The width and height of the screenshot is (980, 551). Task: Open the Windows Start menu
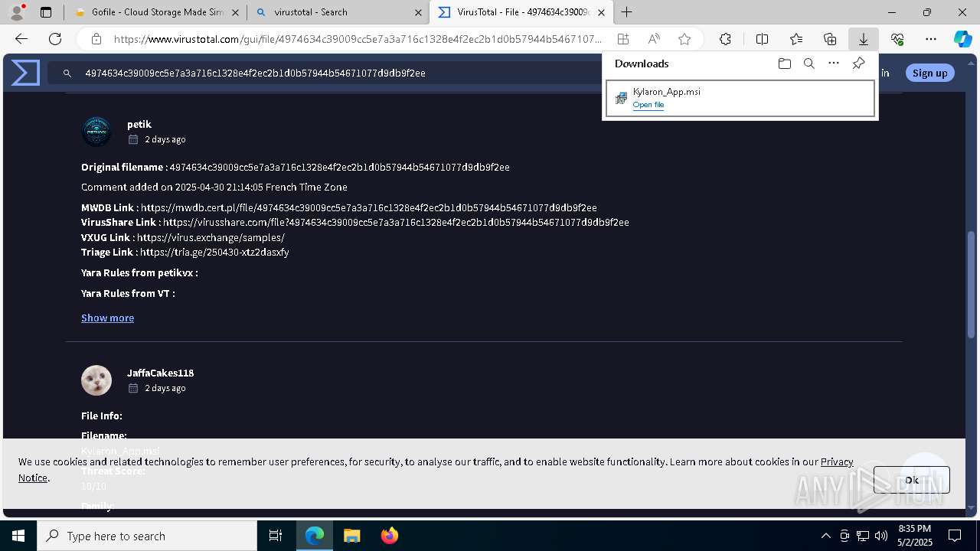(x=18, y=536)
